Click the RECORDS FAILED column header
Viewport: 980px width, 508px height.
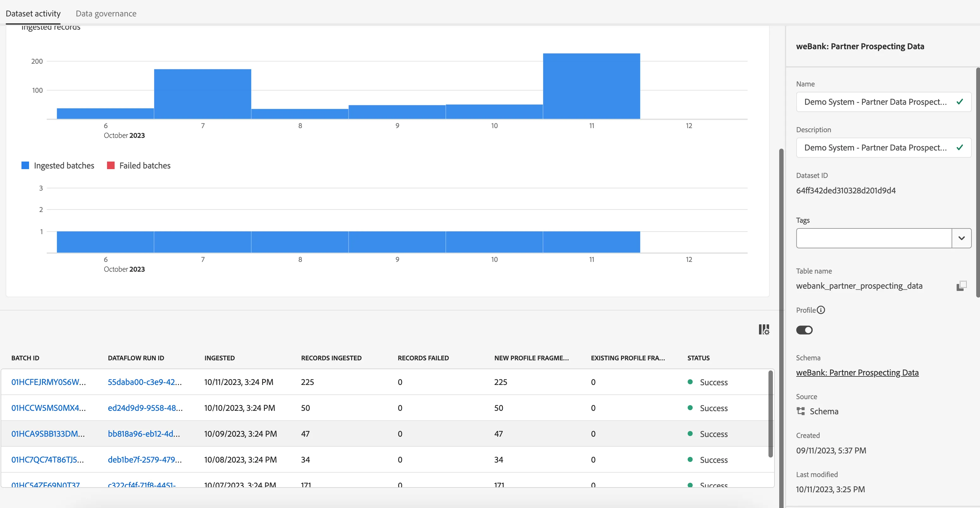pyautogui.click(x=423, y=358)
